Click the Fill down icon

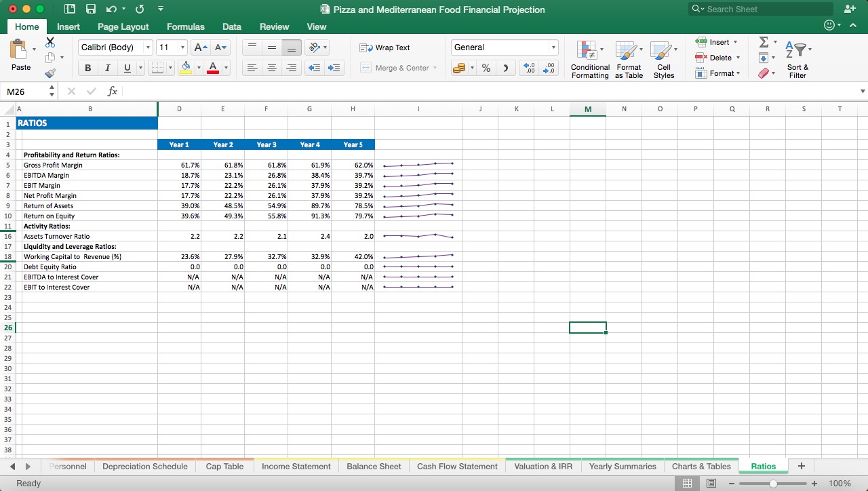(764, 58)
